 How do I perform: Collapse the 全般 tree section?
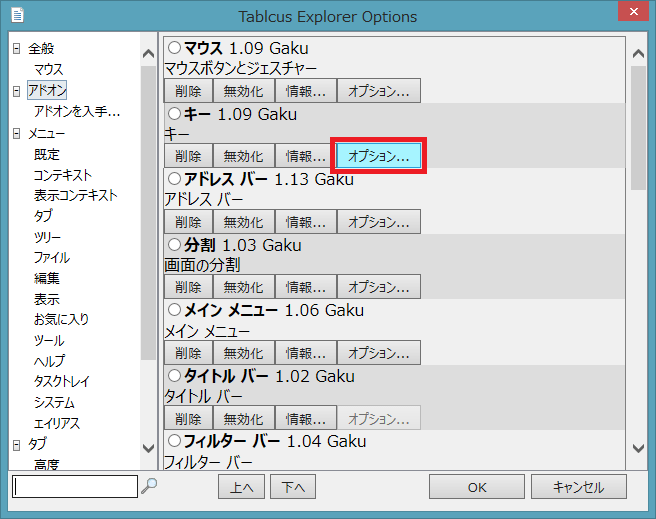tap(16, 48)
